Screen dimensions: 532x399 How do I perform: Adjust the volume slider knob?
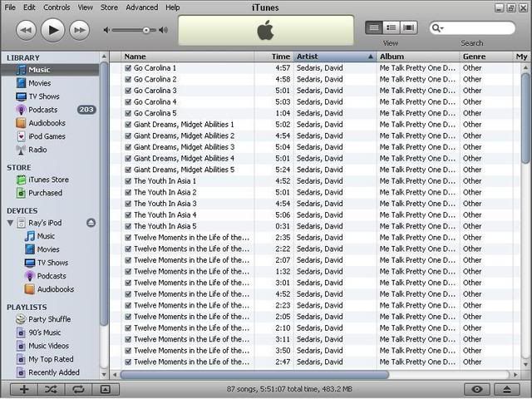tap(146, 30)
